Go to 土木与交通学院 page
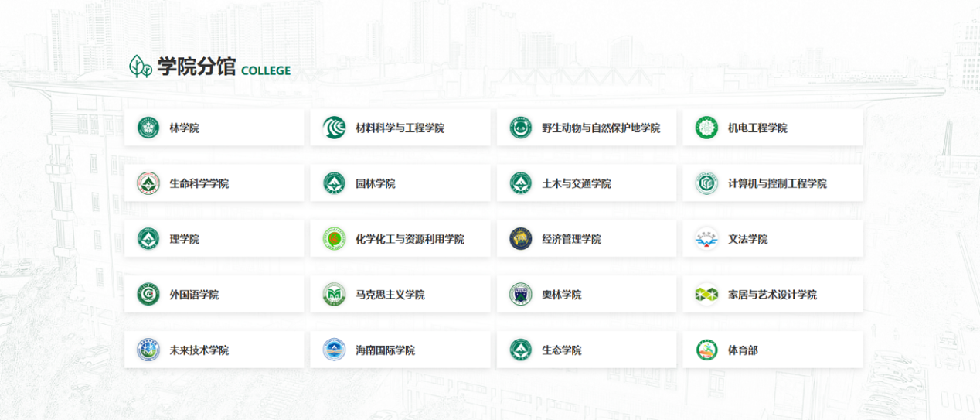980x420 pixels. coord(576,183)
